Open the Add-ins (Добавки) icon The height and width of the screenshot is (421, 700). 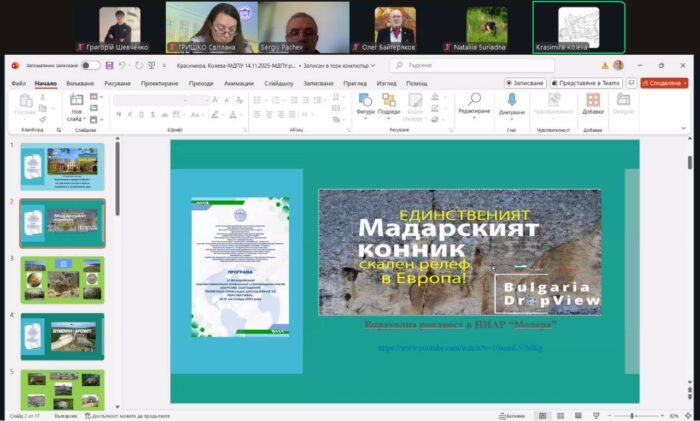point(593,100)
